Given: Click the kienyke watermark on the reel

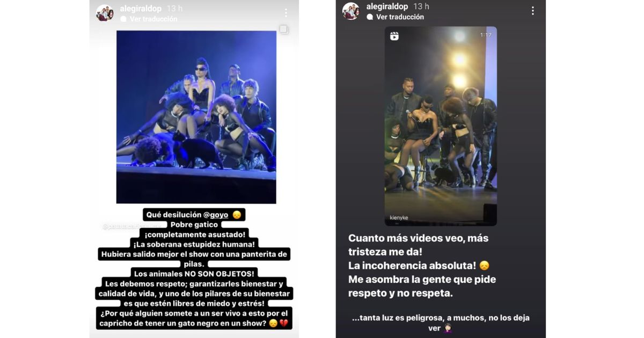Looking at the screenshot, I should tap(399, 218).
